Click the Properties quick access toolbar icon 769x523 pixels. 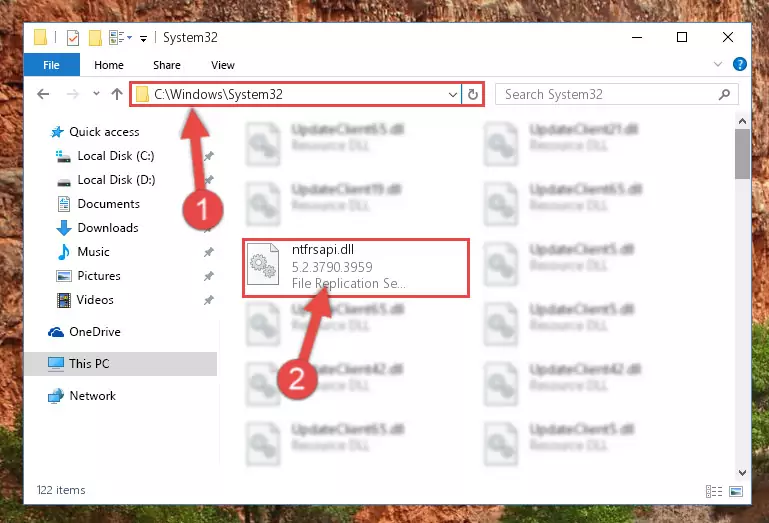(73, 38)
